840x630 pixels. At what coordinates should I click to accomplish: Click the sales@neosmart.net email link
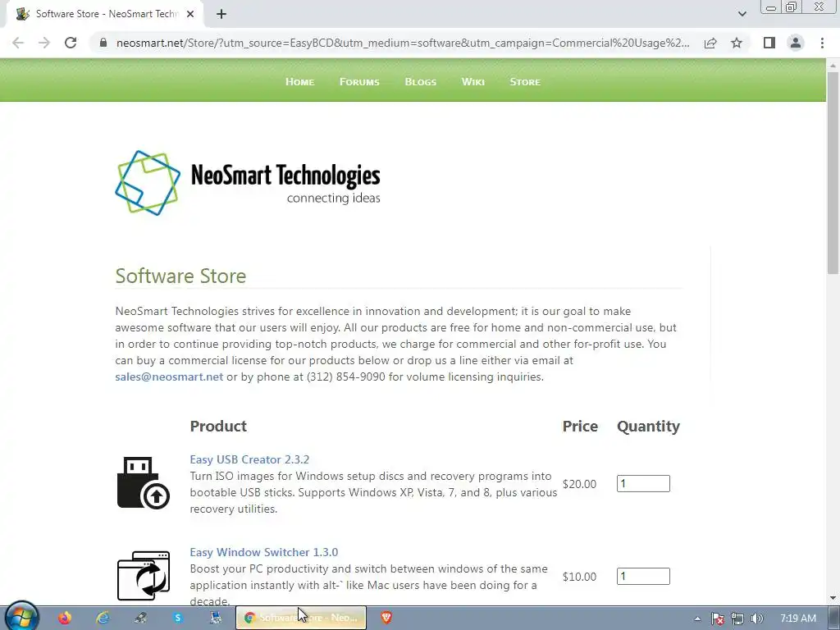[x=169, y=377]
